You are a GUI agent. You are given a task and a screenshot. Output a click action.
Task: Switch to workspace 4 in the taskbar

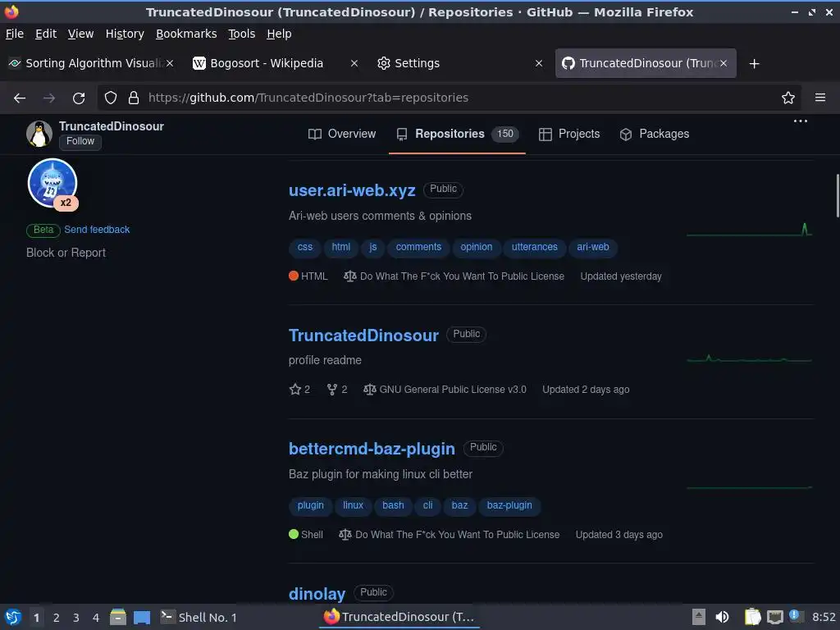96,618
